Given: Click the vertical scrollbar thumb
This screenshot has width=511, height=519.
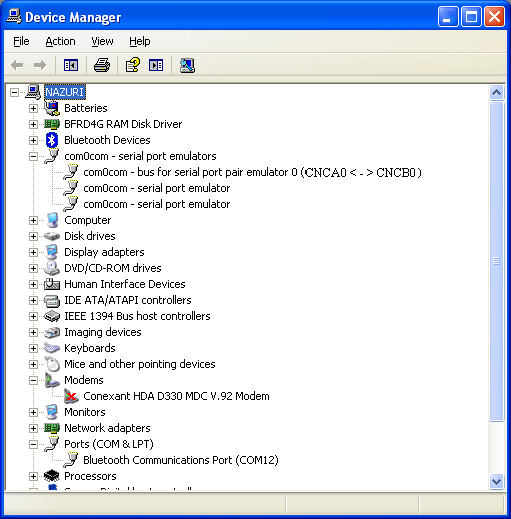Looking at the screenshot, I should point(496,261).
